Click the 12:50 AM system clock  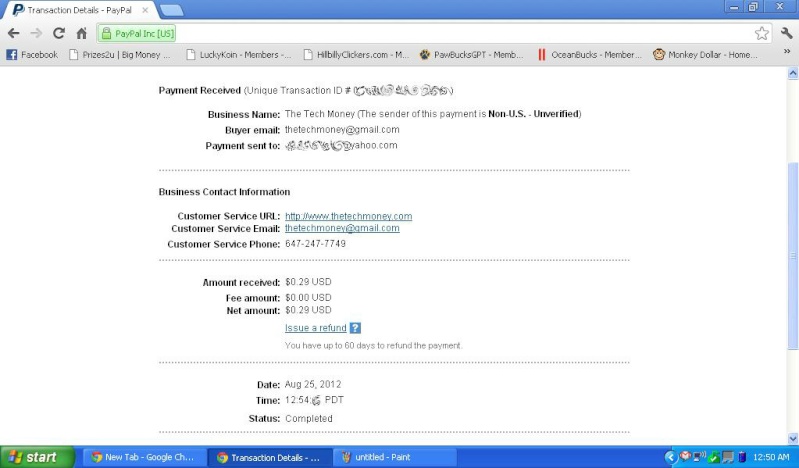(x=771, y=457)
